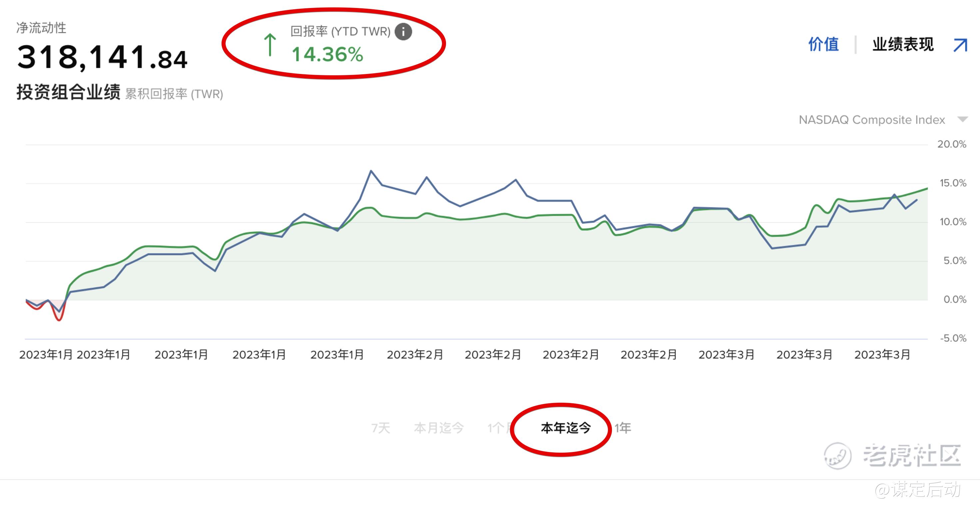The height and width of the screenshot is (512, 980).
Task: Select the 本年迄今 time range
Action: [x=566, y=428]
